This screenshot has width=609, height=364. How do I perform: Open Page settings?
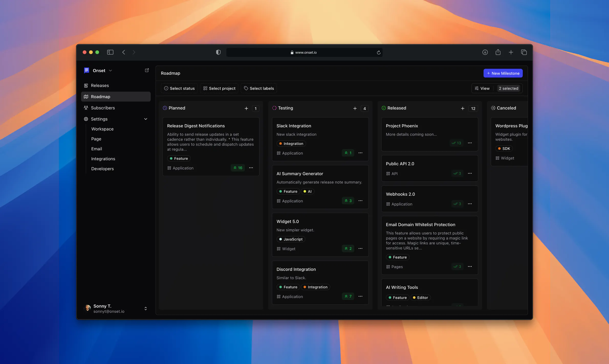[x=96, y=139]
